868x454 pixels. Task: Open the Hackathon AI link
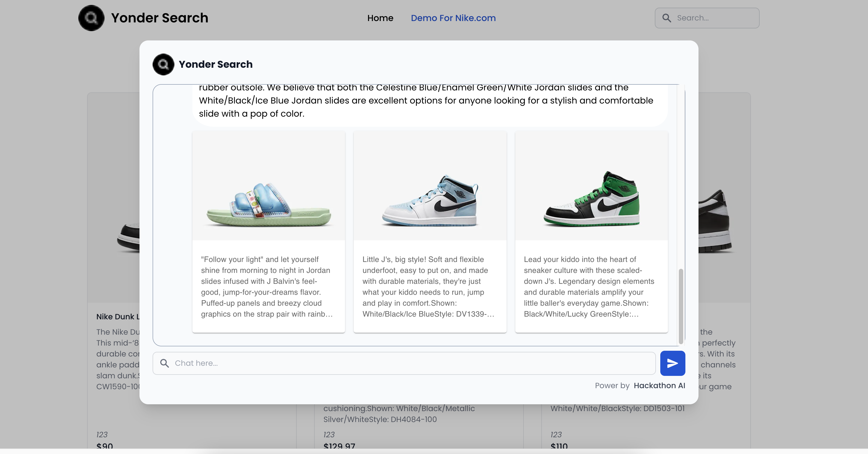point(659,385)
